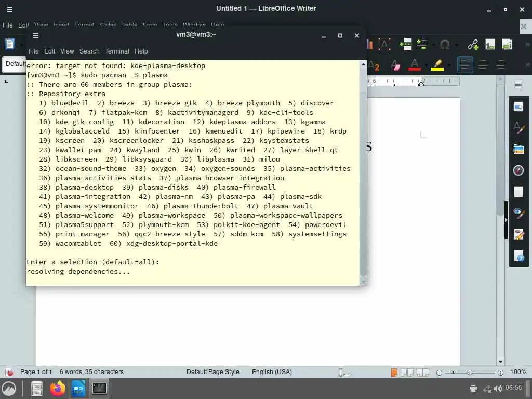This screenshot has height=399, width=532.
Task: Click the Insert Hyperlink chain icon
Action: pyautogui.click(x=473, y=45)
